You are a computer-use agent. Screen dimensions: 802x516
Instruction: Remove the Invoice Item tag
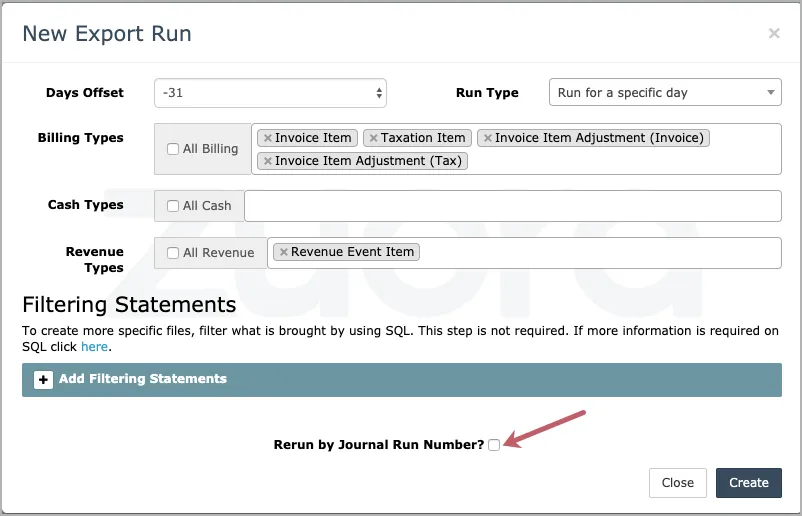[x=268, y=138]
